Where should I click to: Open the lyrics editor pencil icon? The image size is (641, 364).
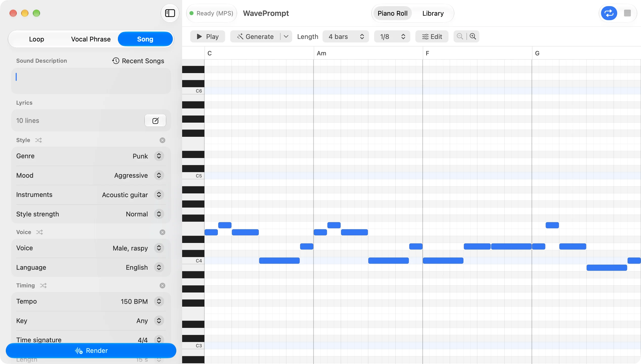[x=155, y=121]
